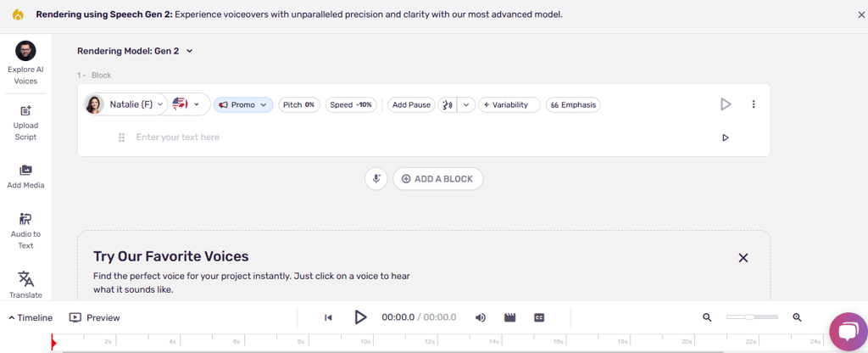This screenshot has width=868, height=353.
Task: Toggle the volume speaker icon
Action: [x=481, y=317]
